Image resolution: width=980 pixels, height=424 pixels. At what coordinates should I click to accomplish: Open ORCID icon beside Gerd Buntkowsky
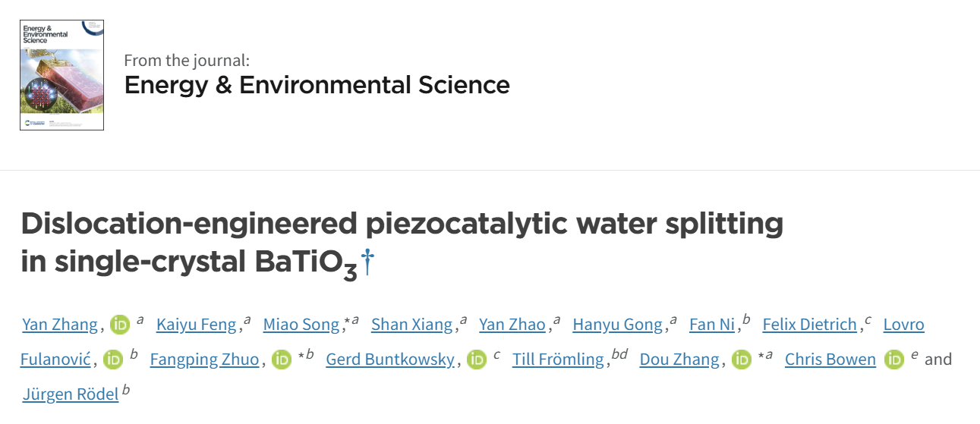pyautogui.click(x=477, y=360)
